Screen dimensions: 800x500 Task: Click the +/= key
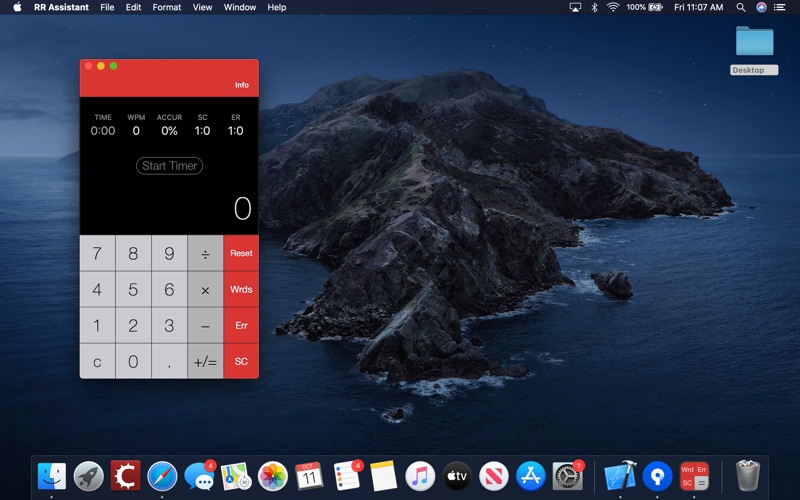coord(205,361)
